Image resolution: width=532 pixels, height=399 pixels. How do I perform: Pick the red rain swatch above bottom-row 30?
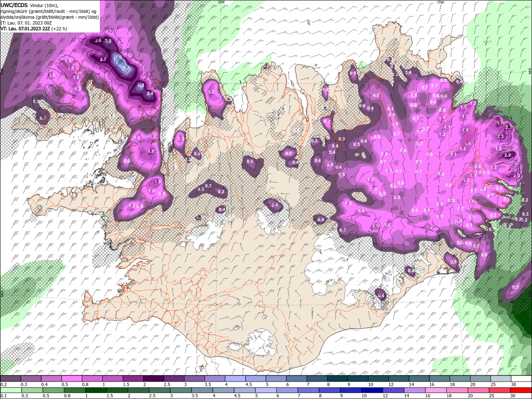(x=521, y=390)
